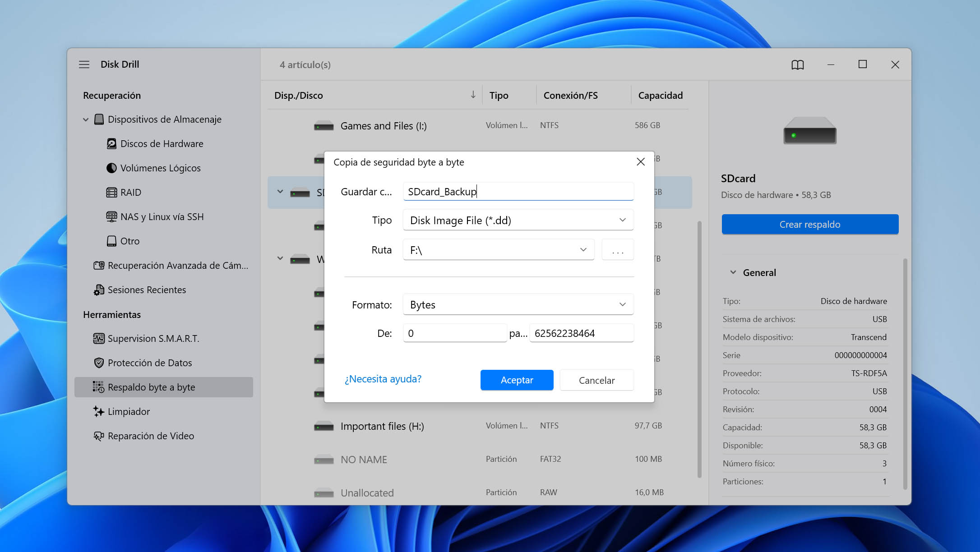
Task: Click the Crear respaldo button
Action: tap(810, 224)
